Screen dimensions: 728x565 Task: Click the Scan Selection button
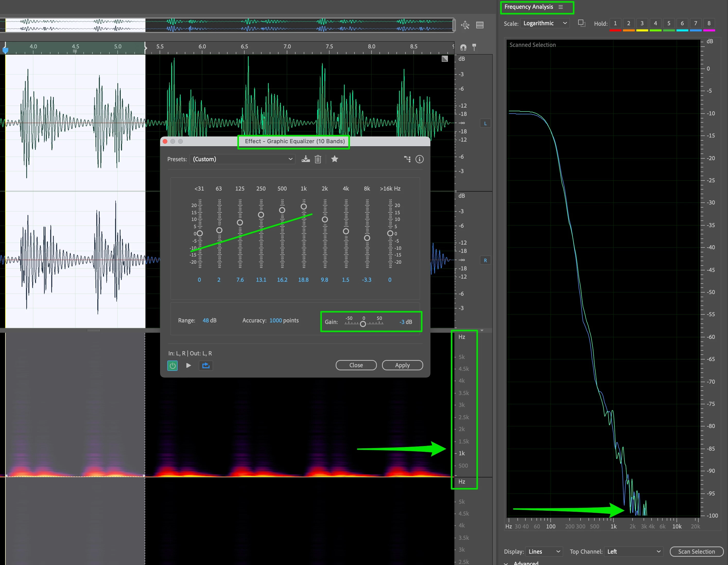click(x=696, y=551)
